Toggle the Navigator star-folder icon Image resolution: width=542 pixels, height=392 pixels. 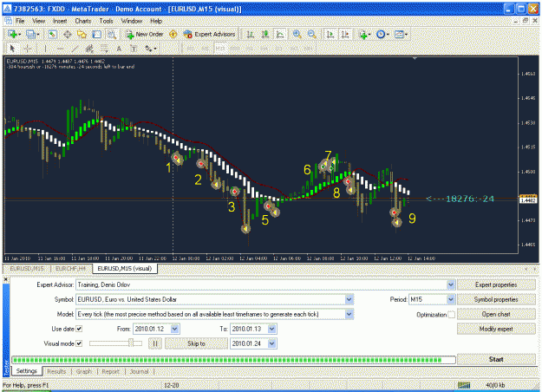pyautogui.click(x=82, y=34)
